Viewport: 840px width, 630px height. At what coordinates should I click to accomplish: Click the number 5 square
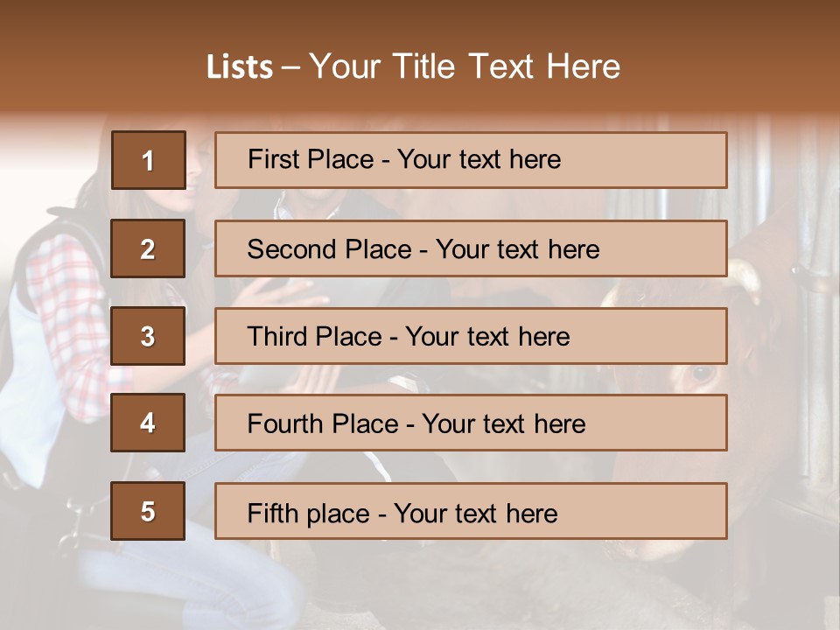coord(148,511)
